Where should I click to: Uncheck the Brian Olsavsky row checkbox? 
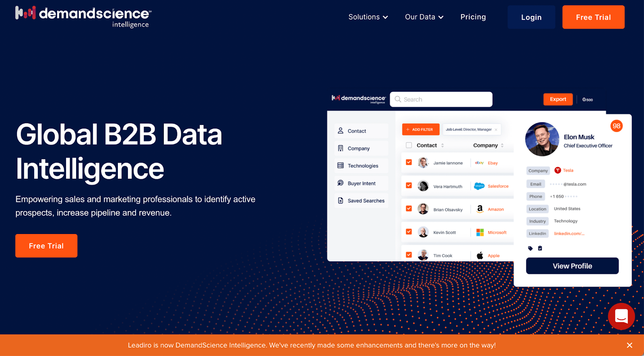tap(409, 209)
